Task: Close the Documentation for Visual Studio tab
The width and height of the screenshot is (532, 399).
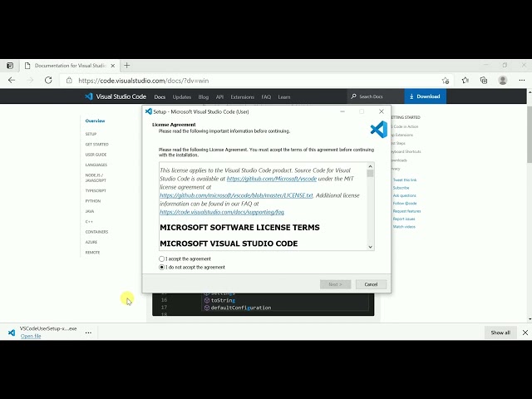Action: pos(113,66)
